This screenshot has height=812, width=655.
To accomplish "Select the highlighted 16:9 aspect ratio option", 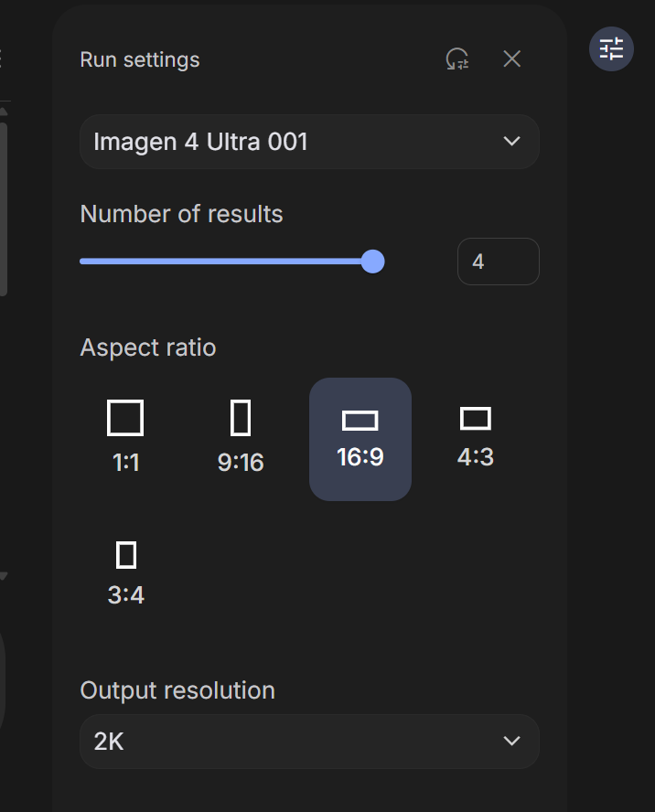I will 360,439.
